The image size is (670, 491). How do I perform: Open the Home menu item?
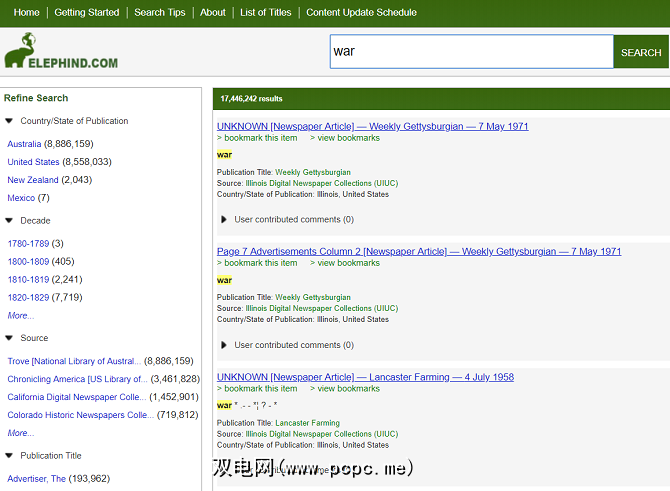point(27,12)
